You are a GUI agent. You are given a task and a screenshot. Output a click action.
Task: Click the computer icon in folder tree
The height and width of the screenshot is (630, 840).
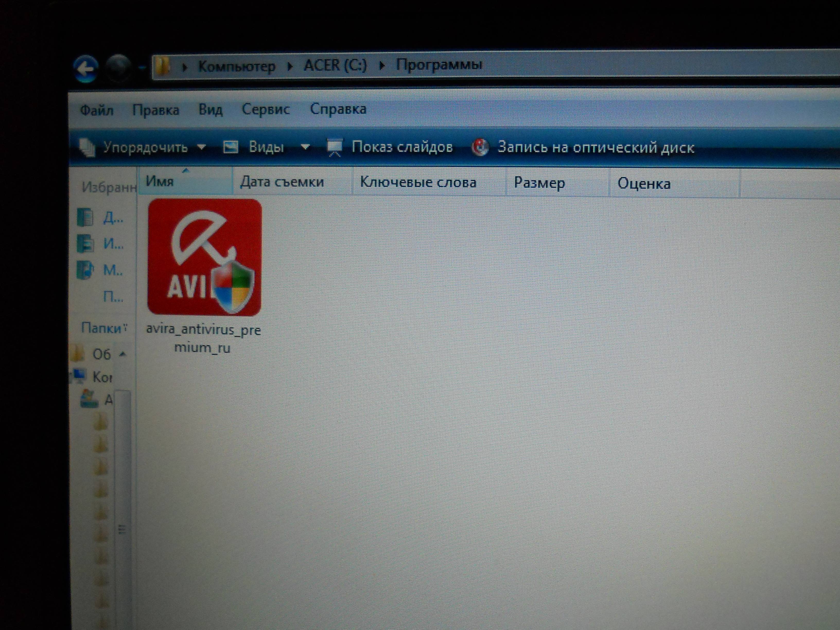coord(79,376)
